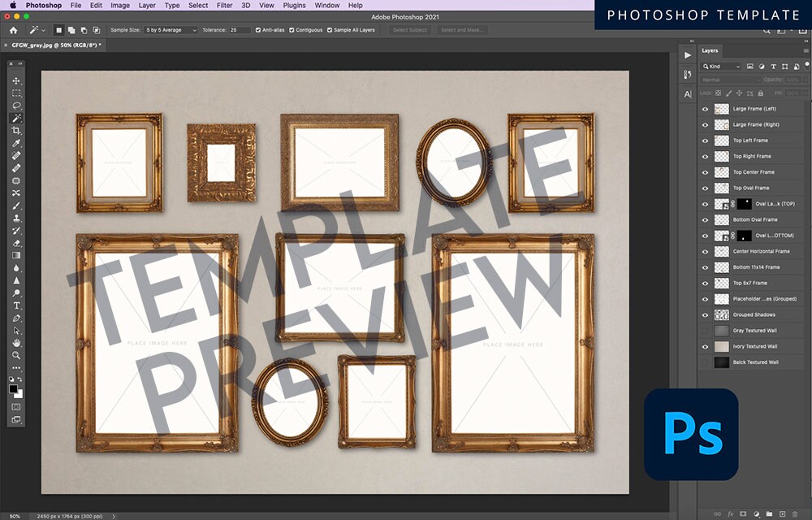This screenshot has height=520, width=812.
Task: Open the Kind filter dropdown in Layers
Action: (721, 66)
